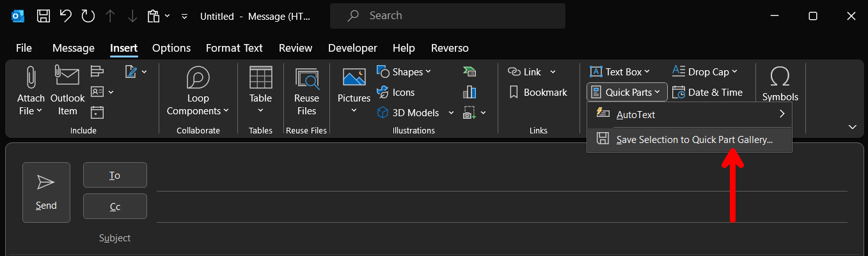Insert a calendar from the Include group
Viewport: 868px width, 256px height.
[97, 112]
